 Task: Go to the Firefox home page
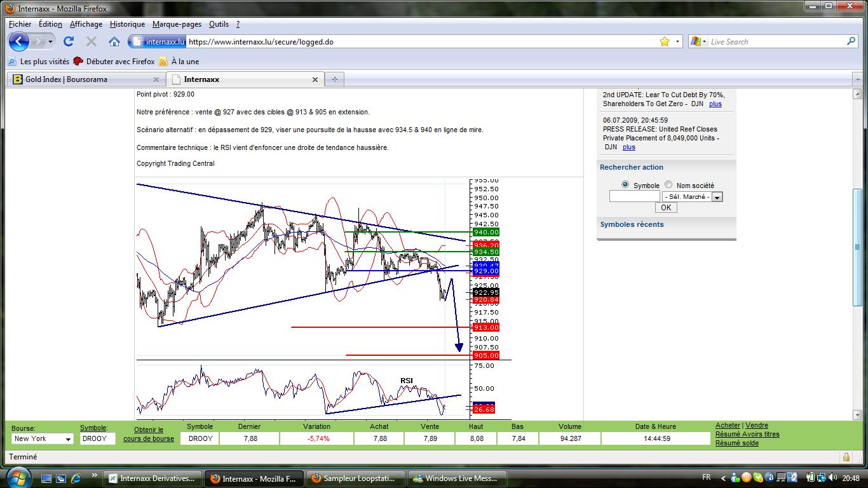114,42
